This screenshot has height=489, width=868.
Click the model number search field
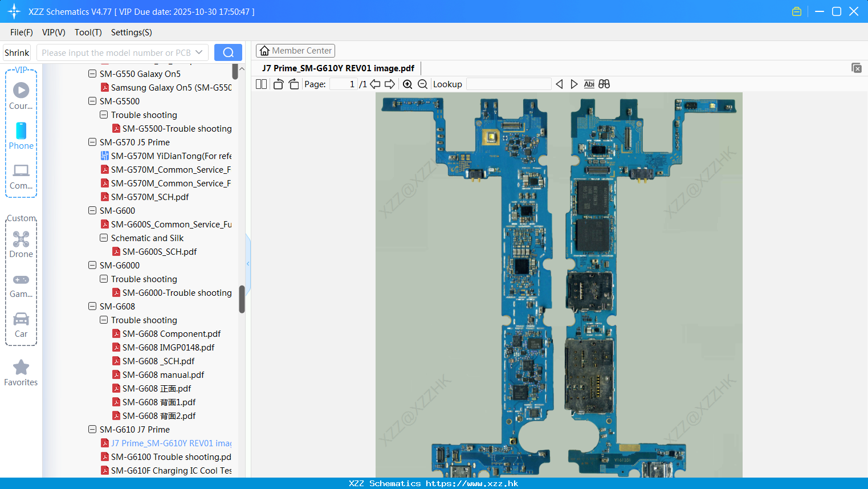[116, 52]
